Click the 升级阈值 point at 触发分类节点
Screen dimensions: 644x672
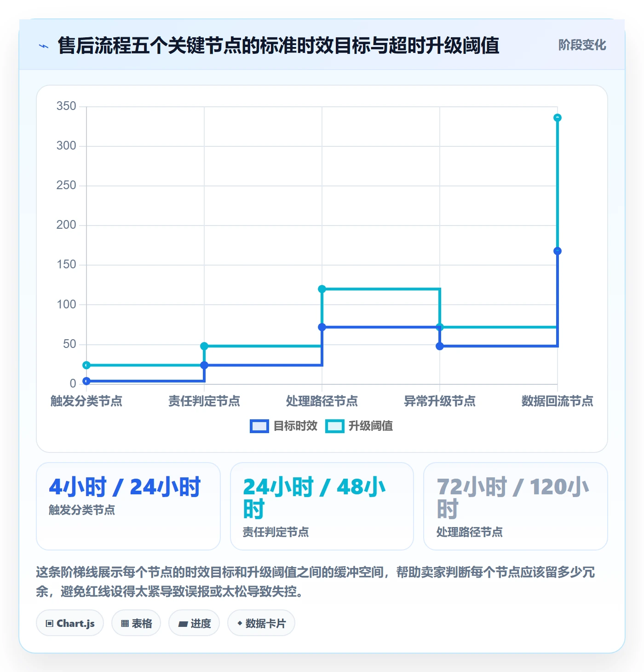coord(86,365)
